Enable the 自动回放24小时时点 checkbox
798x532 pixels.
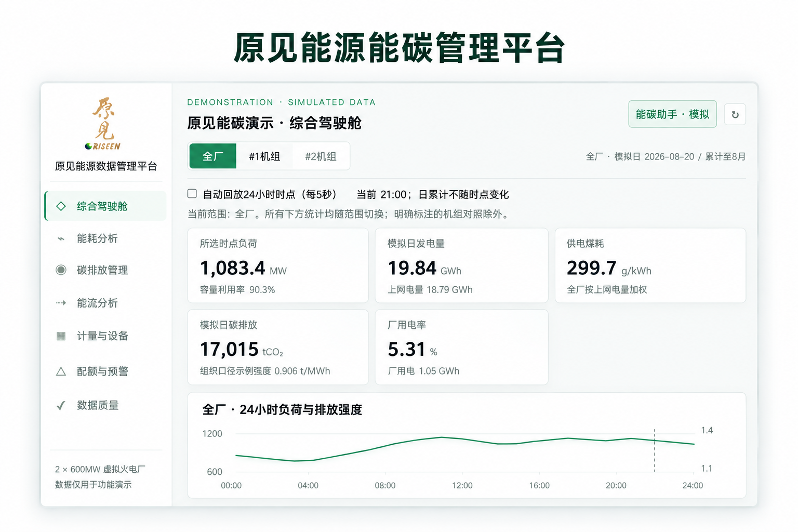192,194
